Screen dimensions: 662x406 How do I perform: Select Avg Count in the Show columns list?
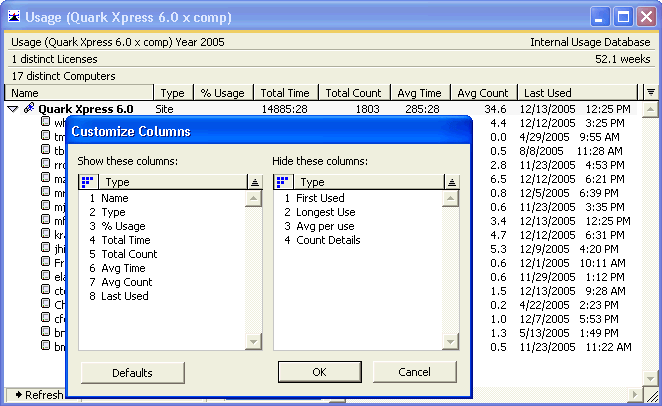click(127, 282)
